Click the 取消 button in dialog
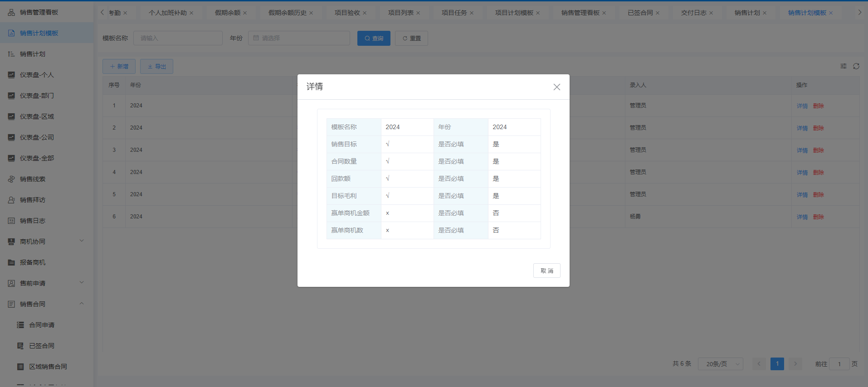The image size is (868, 387). point(546,271)
